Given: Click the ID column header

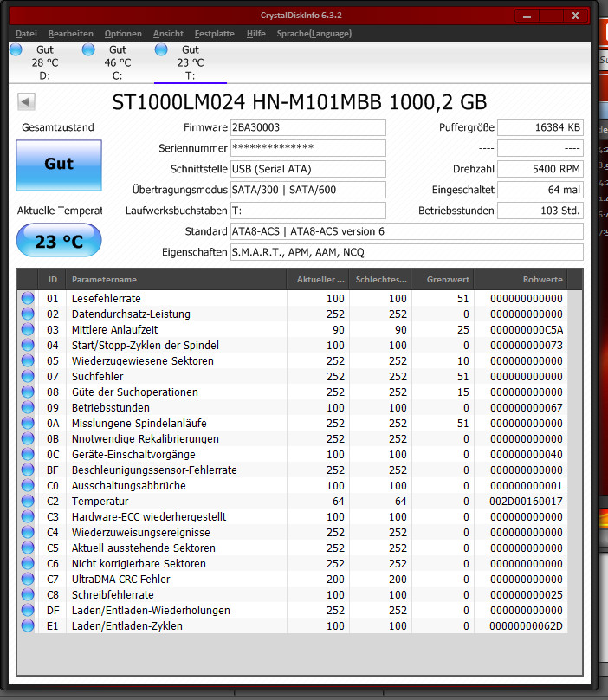Looking at the screenshot, I should (x=52, y=280).
